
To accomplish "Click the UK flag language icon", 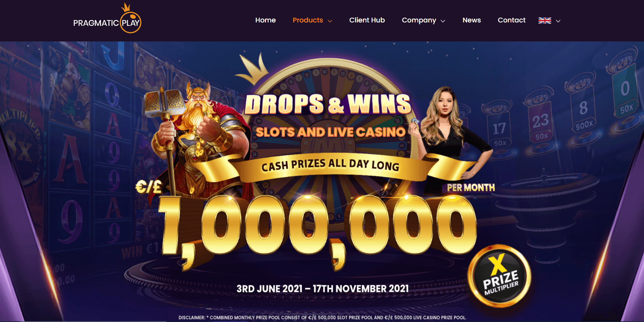I will (x=545, y=20).
